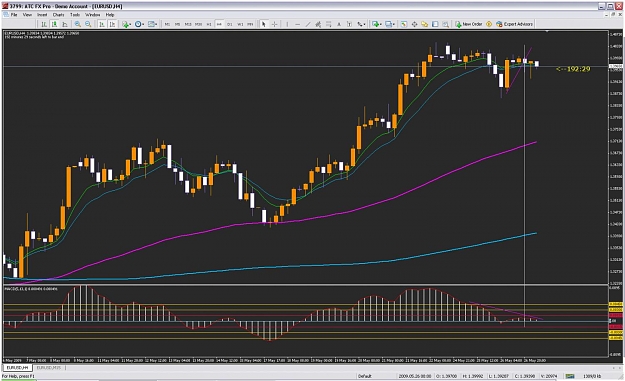625x381 pixels.
Task: Zoom out on the chart
Action: tap(88, 24)
